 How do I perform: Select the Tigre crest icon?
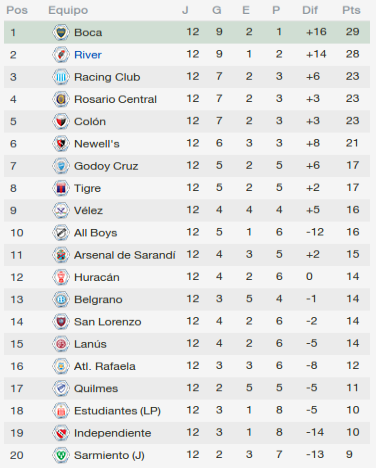coord(61,188)
